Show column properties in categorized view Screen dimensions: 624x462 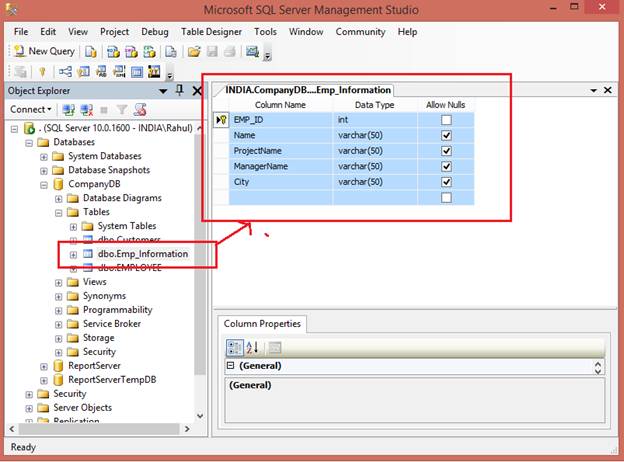(x=235, y=348)
